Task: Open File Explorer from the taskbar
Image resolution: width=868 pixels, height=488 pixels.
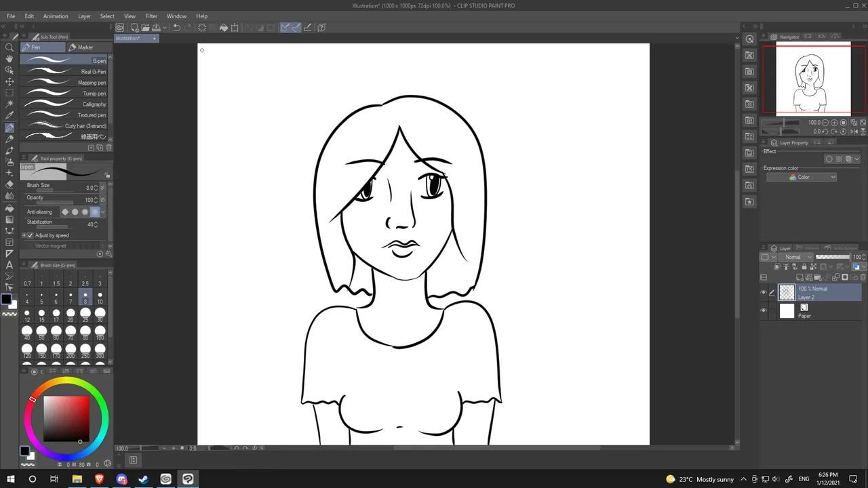Action: [77, 479]
